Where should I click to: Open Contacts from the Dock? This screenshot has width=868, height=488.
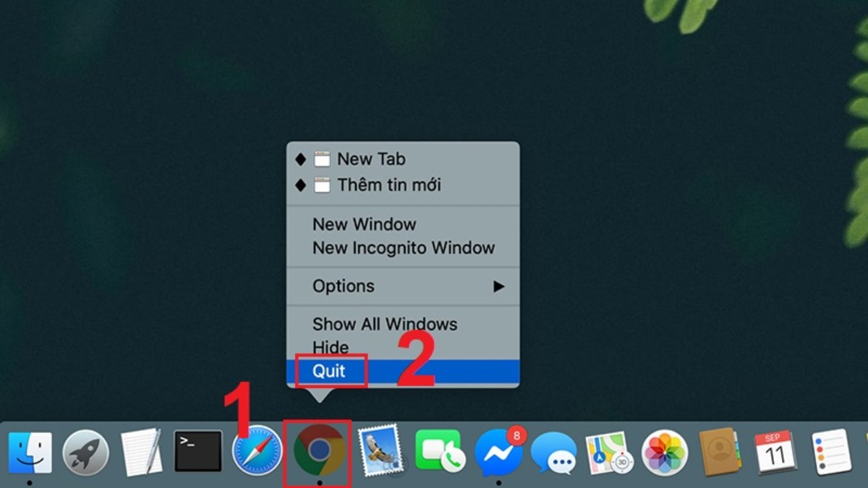(x=720, y=453)
